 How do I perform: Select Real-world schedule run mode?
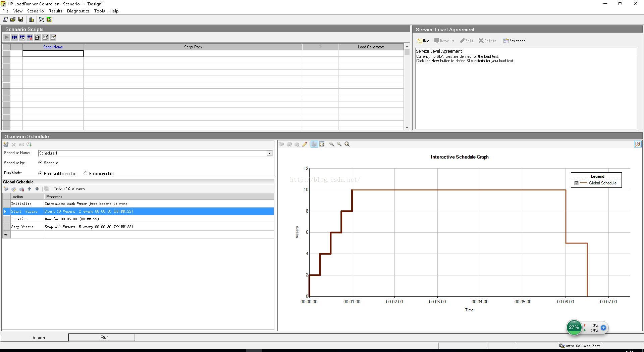(x=40, y=173)
